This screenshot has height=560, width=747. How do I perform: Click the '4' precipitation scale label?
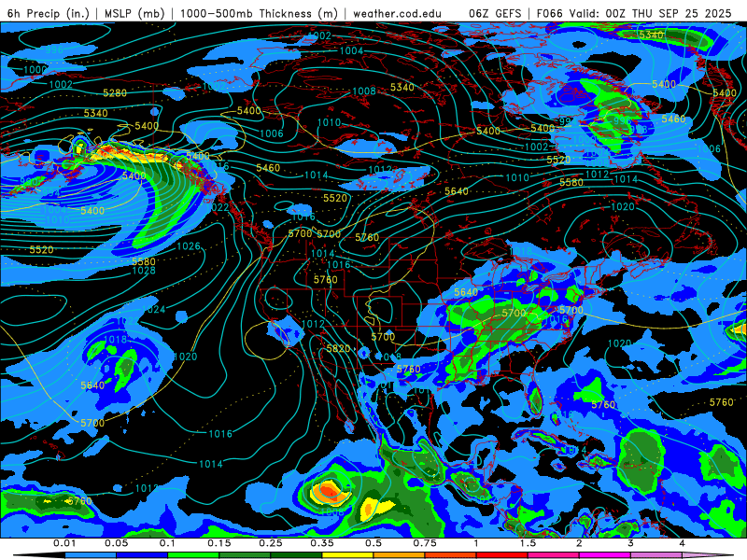pos(683,543)
